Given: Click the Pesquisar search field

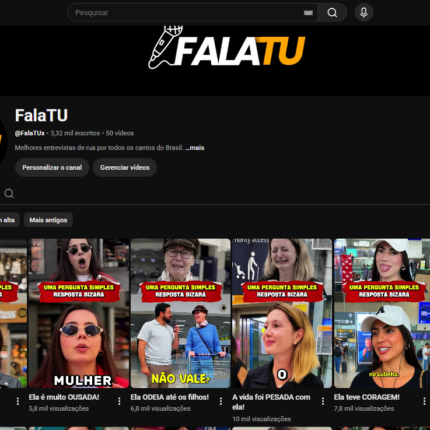Looking at the screenshot, I should click(x=192, y=13).
